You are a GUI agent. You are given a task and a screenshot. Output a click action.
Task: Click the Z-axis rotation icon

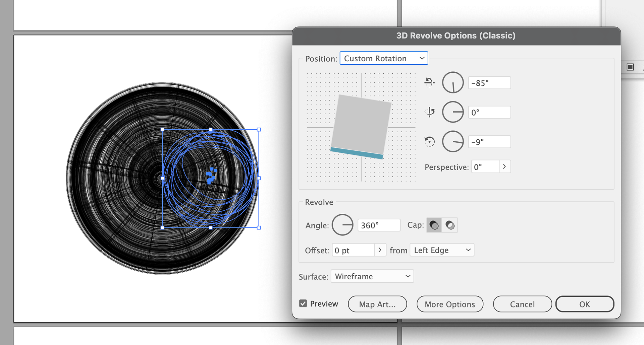(x=429, y=141)
